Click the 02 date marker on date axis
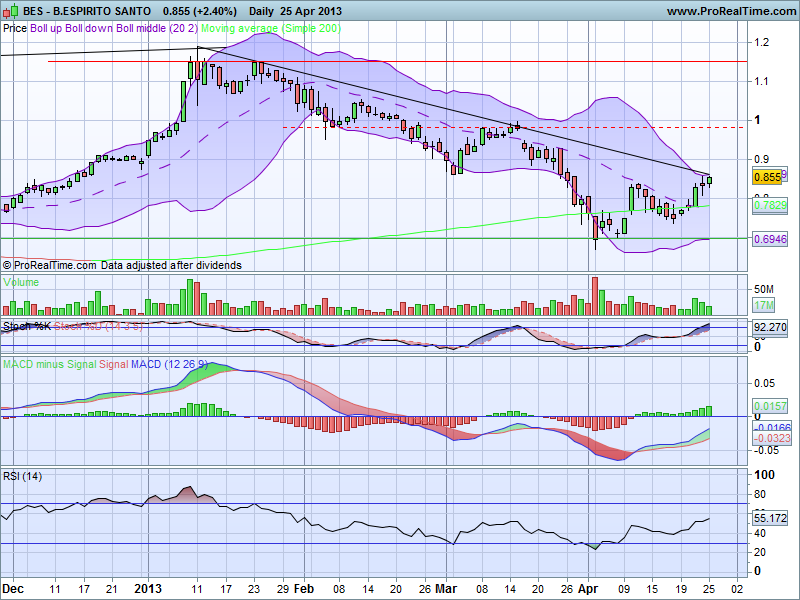 coord(737,589)
